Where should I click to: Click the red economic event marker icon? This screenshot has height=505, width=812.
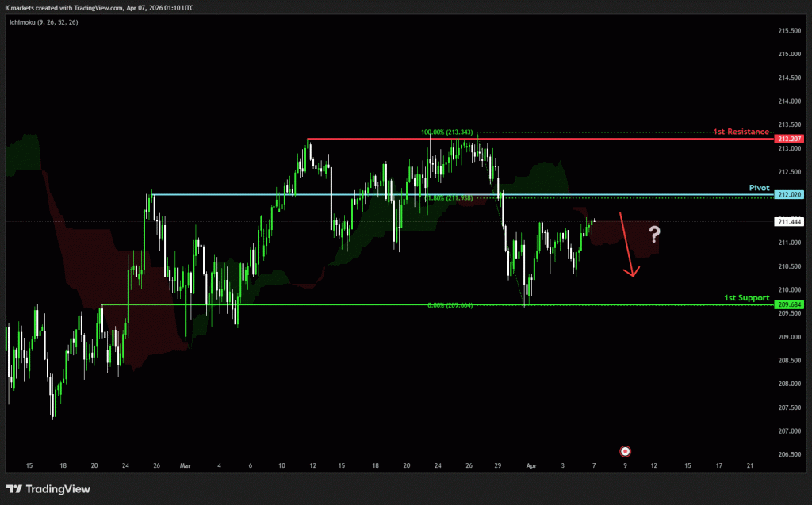625,451
